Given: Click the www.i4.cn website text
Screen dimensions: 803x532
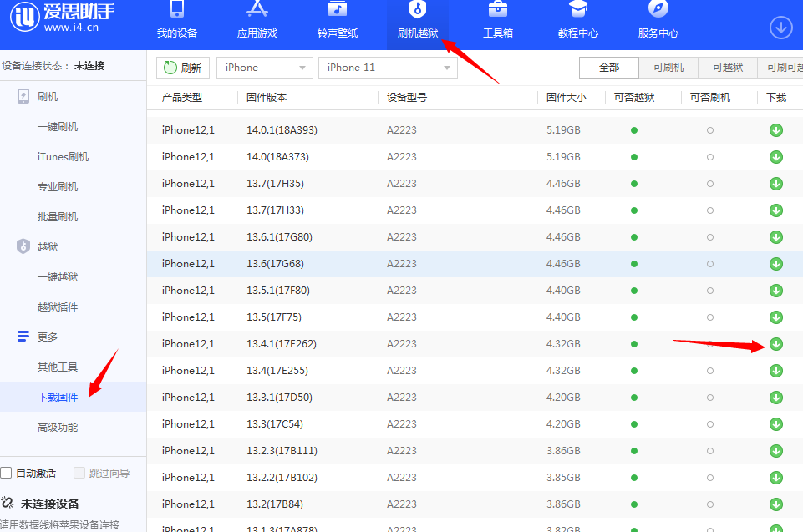Looking at the screenshot, I should [x=71, y=28].
